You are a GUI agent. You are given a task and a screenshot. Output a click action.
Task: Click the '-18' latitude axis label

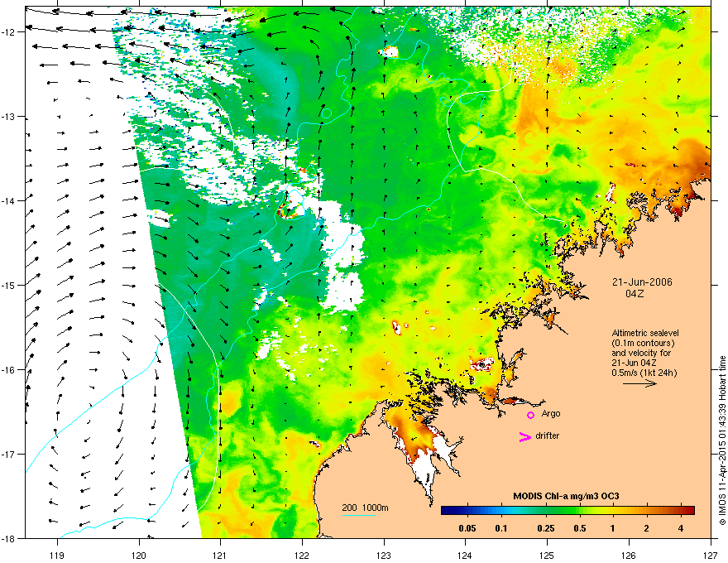tap(9, 538)
